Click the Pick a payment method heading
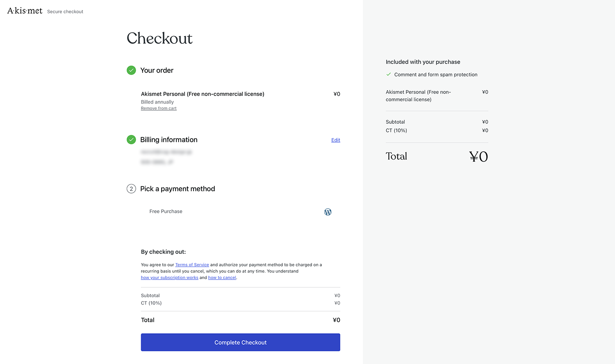This screenshot has height=364, width=615. pos(178,189)
